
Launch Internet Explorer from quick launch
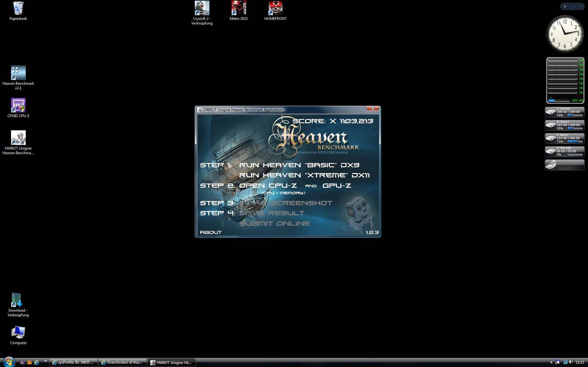[37, 362]
